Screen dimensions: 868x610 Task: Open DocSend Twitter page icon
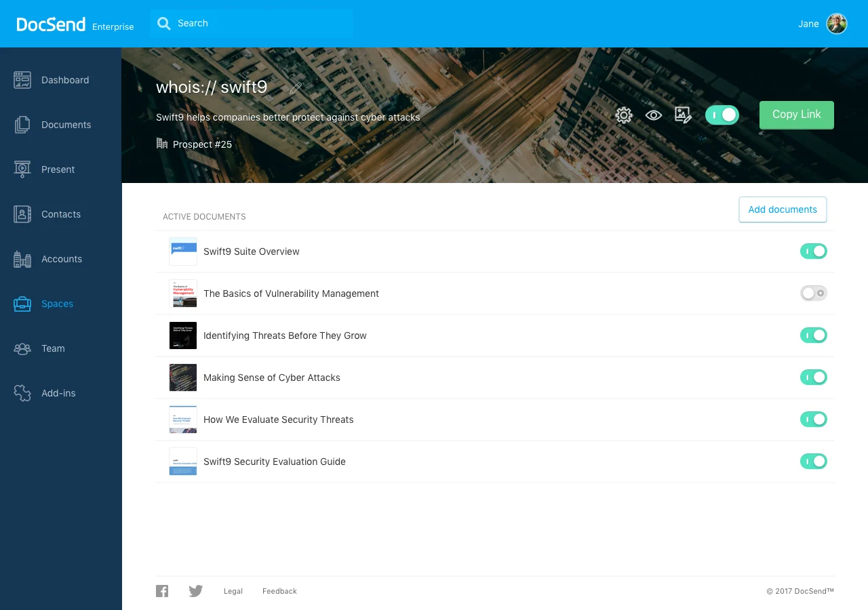[x=196, y=591]
